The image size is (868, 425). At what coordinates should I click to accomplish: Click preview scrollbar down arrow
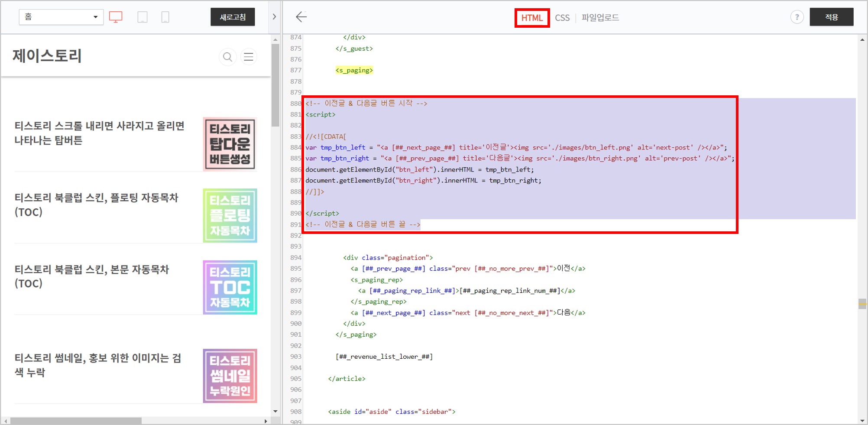[275, 412]
